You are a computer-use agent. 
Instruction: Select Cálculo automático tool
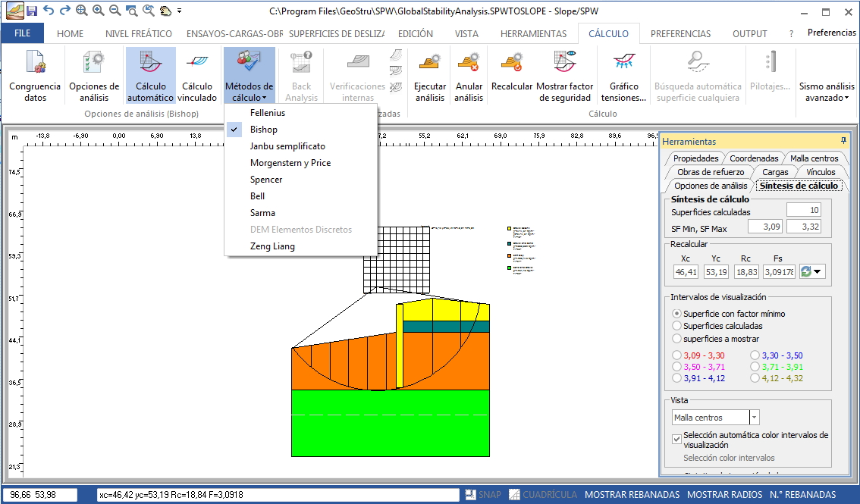tap(150, 76)
